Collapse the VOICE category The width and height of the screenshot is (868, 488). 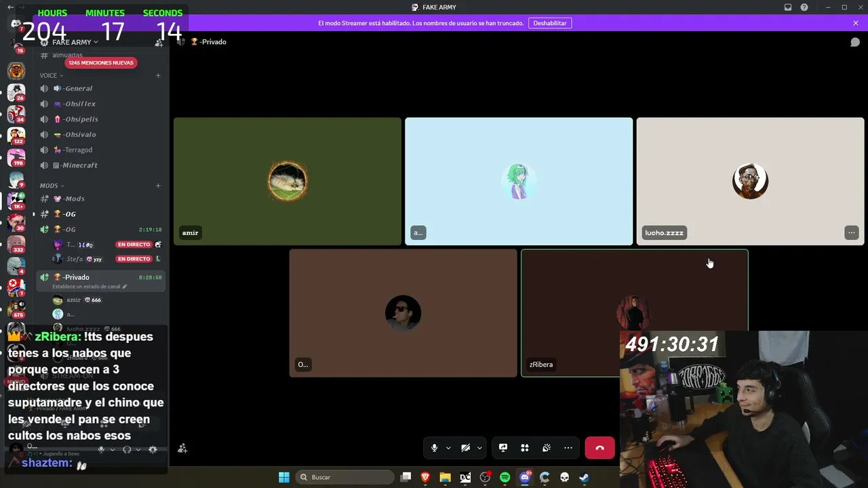pos(51,75)
